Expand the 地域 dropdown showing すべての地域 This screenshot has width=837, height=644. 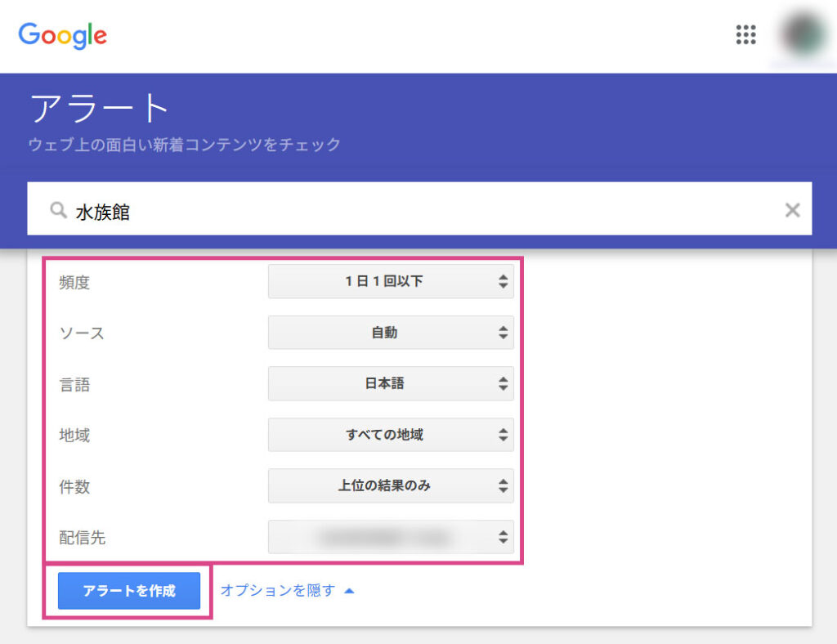click(x=391, y=435)
